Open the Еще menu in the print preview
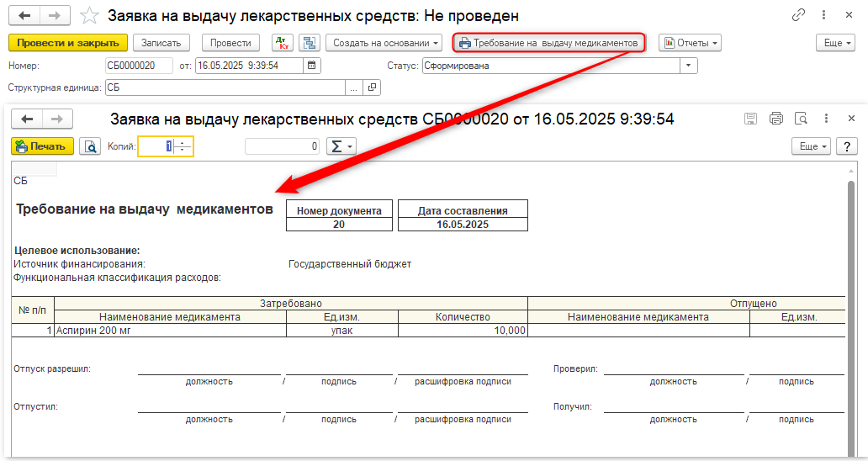The width and height of the screenshot is (868, 461). (x=811, y=146)
